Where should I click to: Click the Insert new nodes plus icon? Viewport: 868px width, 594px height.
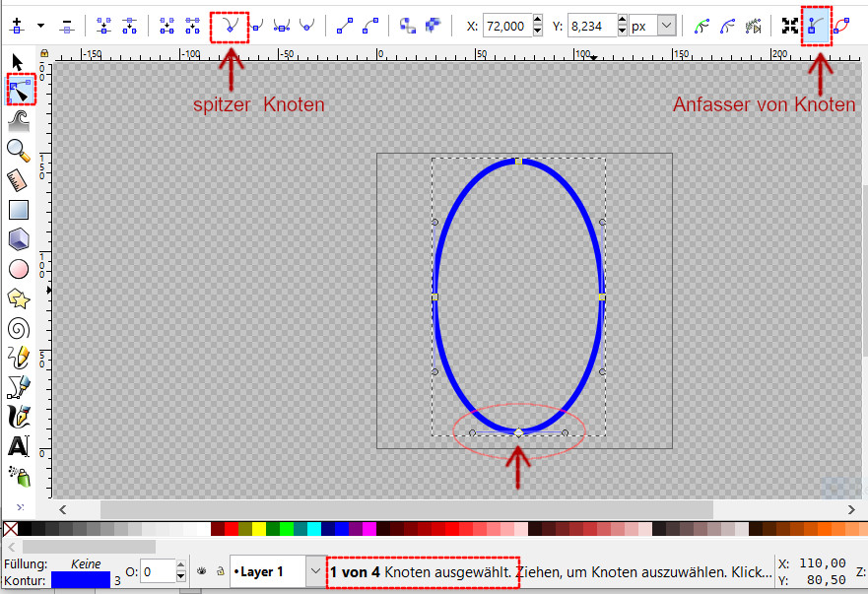[17, 26]
